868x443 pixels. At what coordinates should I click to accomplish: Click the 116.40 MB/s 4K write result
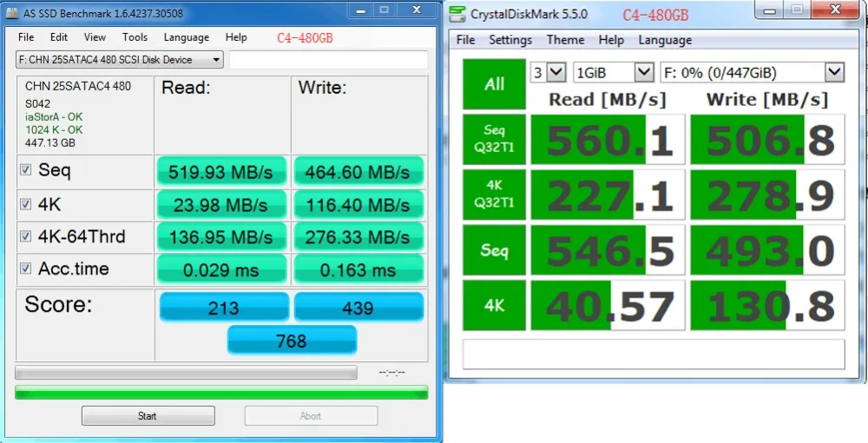point(358,204)
